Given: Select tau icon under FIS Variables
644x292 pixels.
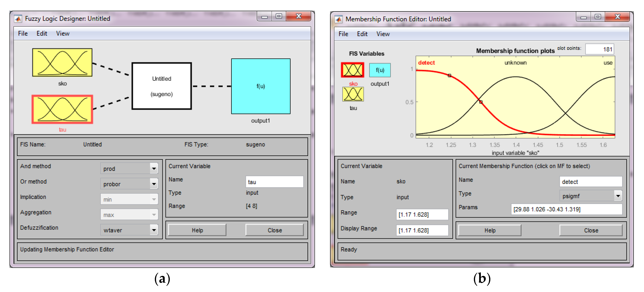Looking at the screenshot, I should point(353,94).
